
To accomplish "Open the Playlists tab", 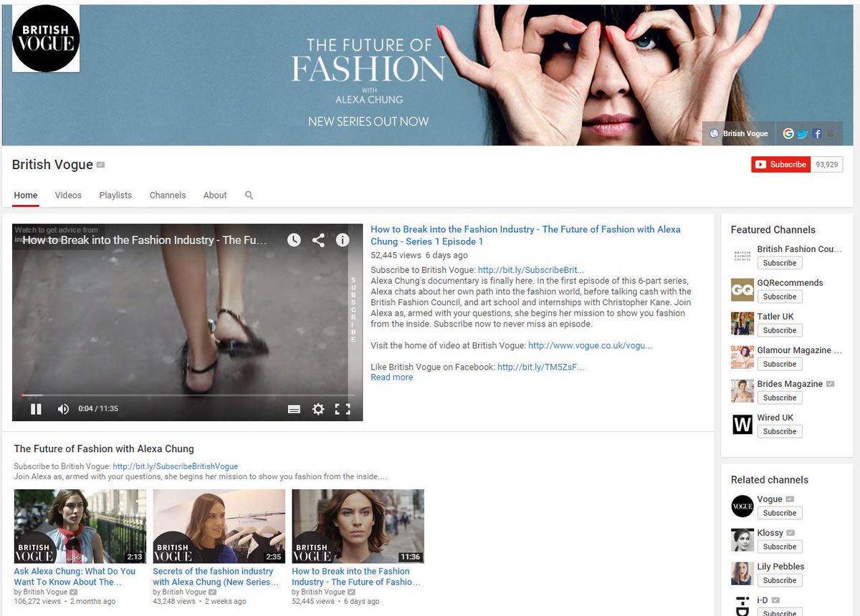I will (115, 195).
